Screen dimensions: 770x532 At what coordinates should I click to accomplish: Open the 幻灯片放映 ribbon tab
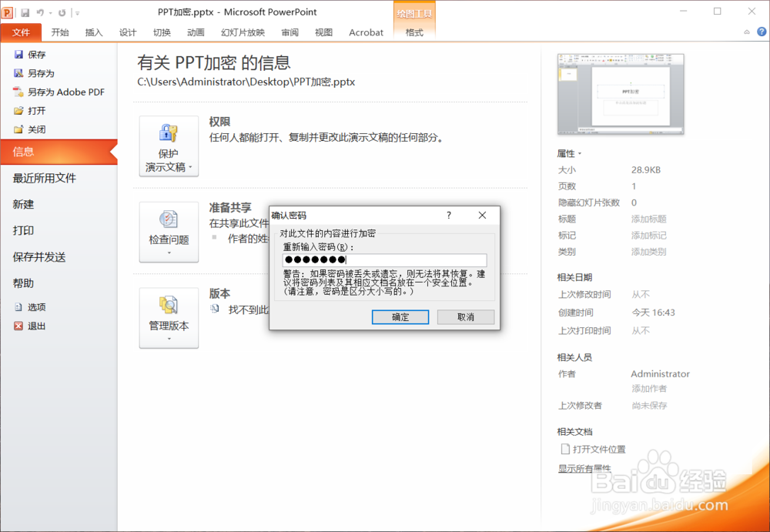[x=243, y=32]
